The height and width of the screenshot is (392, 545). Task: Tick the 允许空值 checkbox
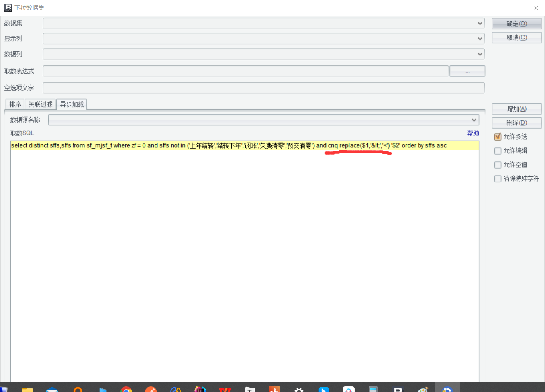[498, 165]
